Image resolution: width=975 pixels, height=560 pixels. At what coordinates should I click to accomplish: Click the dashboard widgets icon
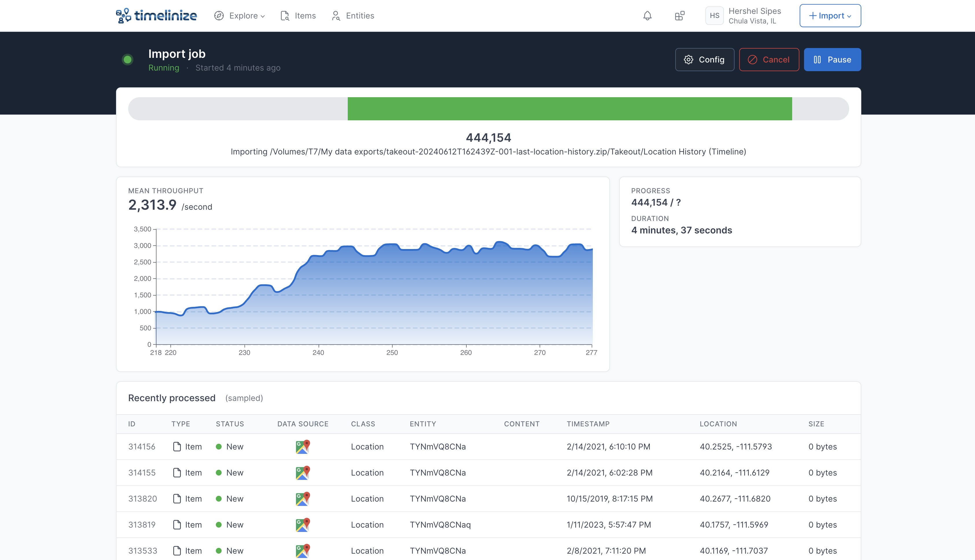680,16
